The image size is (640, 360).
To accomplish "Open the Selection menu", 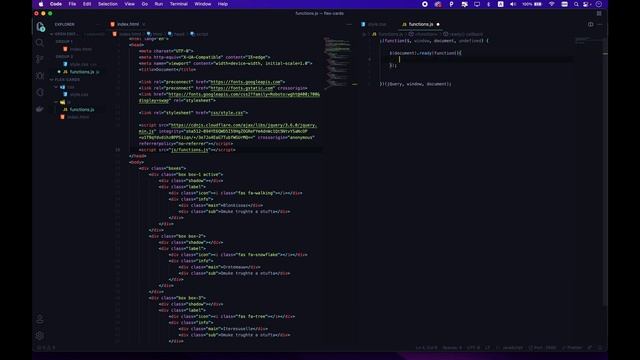I will coord(108,4).
